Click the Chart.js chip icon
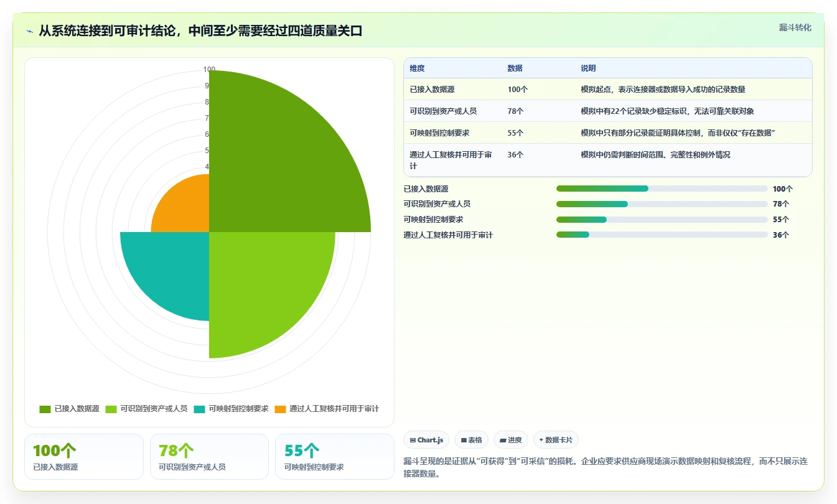The image size is (837, 504). pos(413,440)
